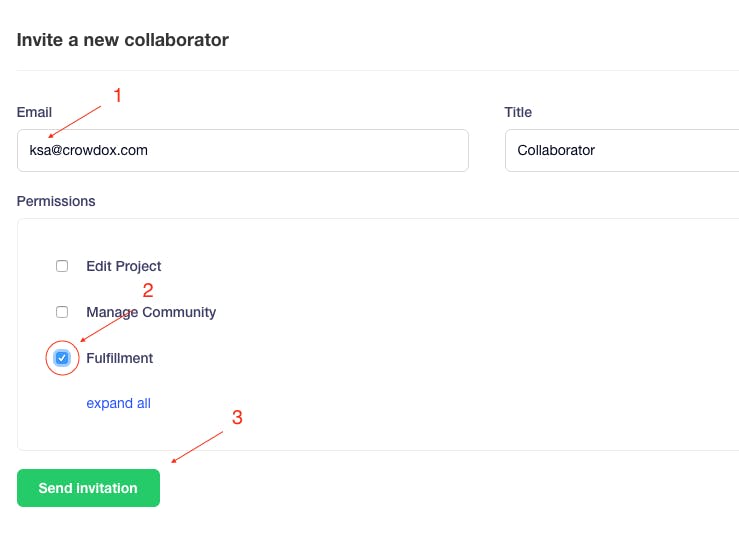Screen dimensions: 739x539
Task: Click the red annotation number 3
Action: [237, 417]
